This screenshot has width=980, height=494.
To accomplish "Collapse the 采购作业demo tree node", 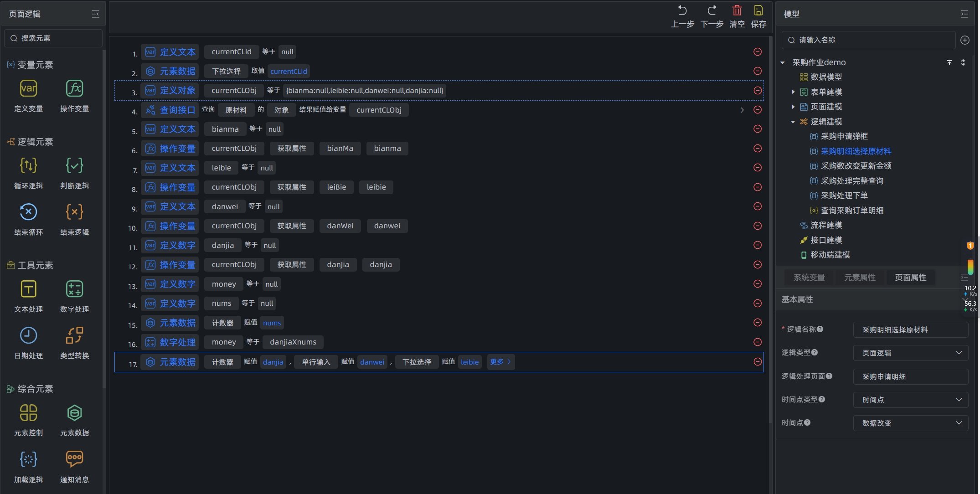I will pyautogui.click(x=783, y=62).
